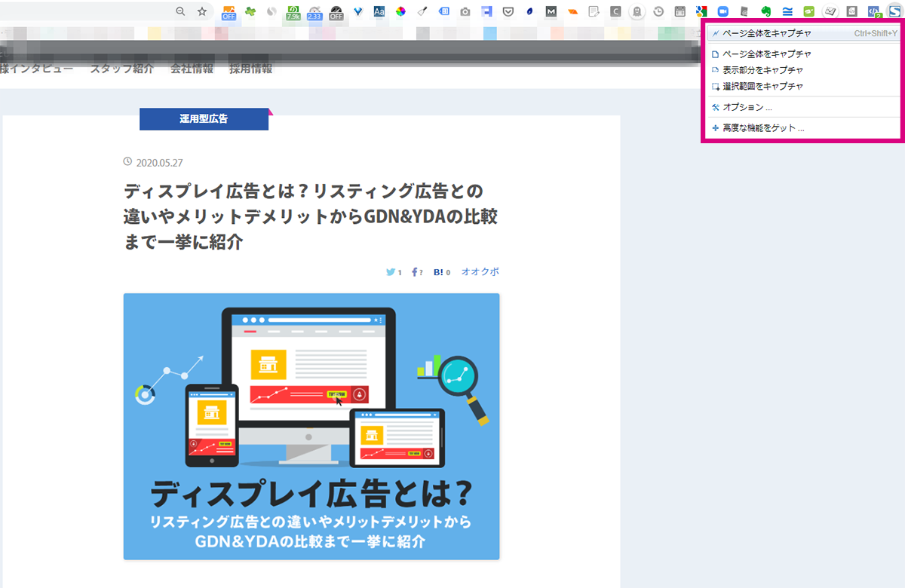Click the clock history extension icon
Viewport: 905px width, 588px height.
(659, 11)
